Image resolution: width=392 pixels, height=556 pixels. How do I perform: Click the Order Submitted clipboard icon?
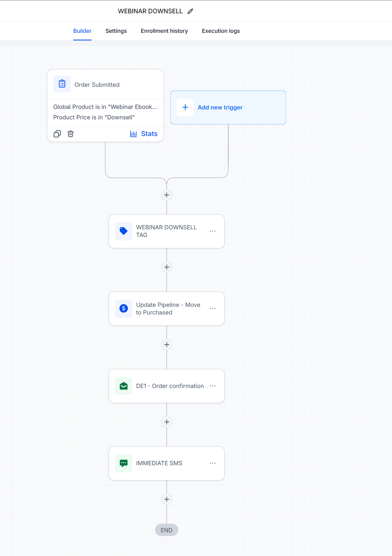(62, 84)
